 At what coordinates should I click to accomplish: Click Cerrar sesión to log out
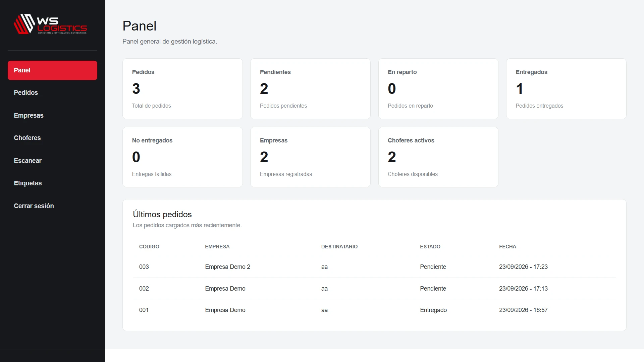point(52,206)
